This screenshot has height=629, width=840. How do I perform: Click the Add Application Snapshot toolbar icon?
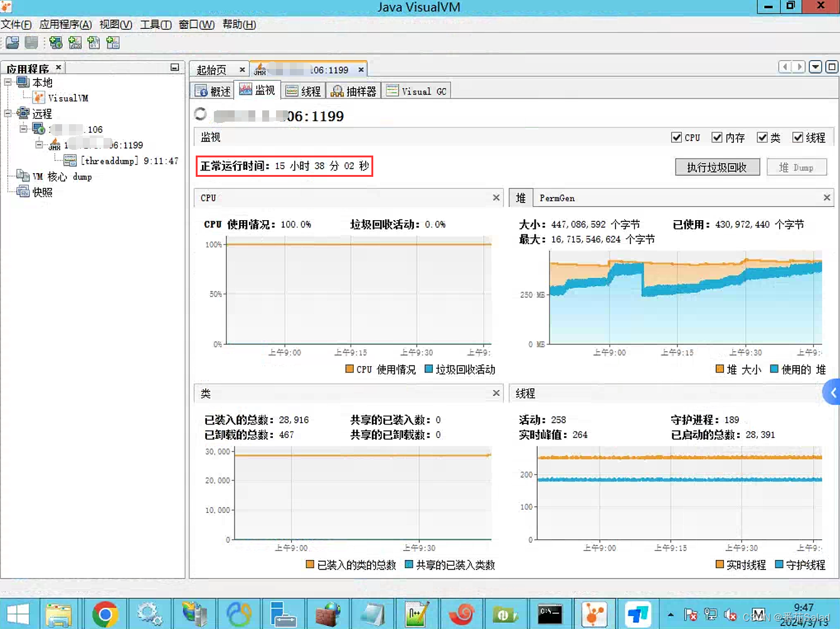(x=113, y=43)
